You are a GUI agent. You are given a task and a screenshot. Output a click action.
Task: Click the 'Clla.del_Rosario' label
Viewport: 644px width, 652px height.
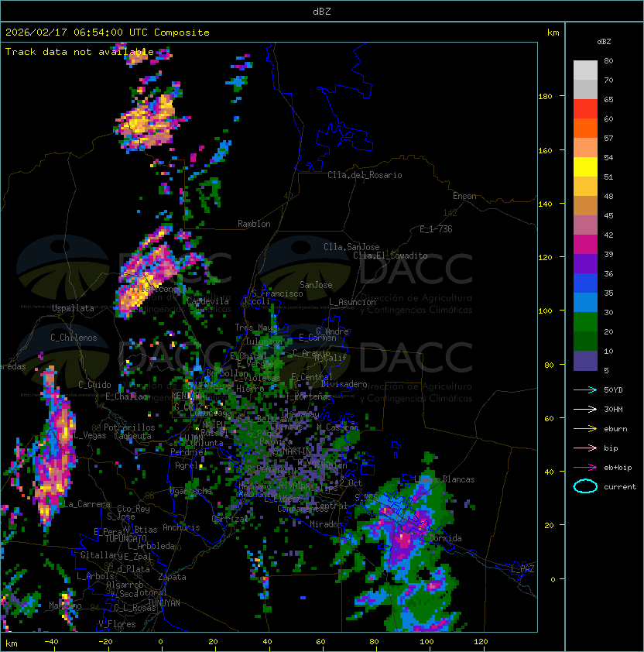(x=365, y=175)
